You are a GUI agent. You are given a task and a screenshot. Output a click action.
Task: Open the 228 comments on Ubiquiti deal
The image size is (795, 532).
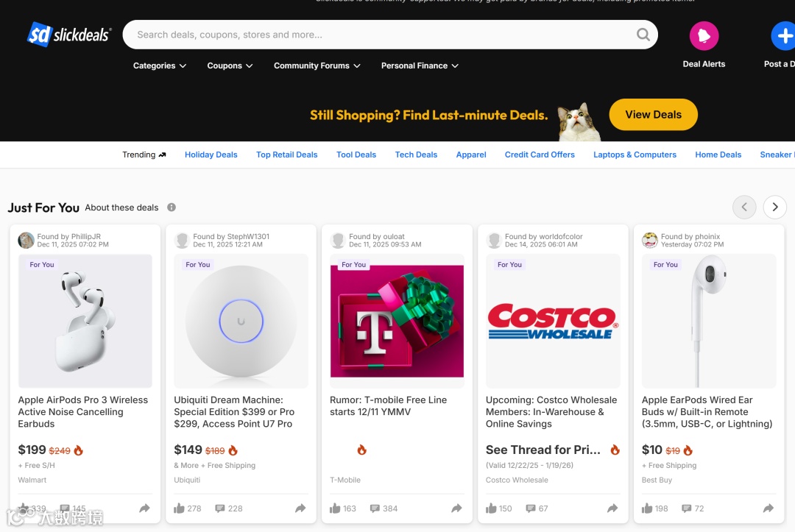click(x=229, y=508)
